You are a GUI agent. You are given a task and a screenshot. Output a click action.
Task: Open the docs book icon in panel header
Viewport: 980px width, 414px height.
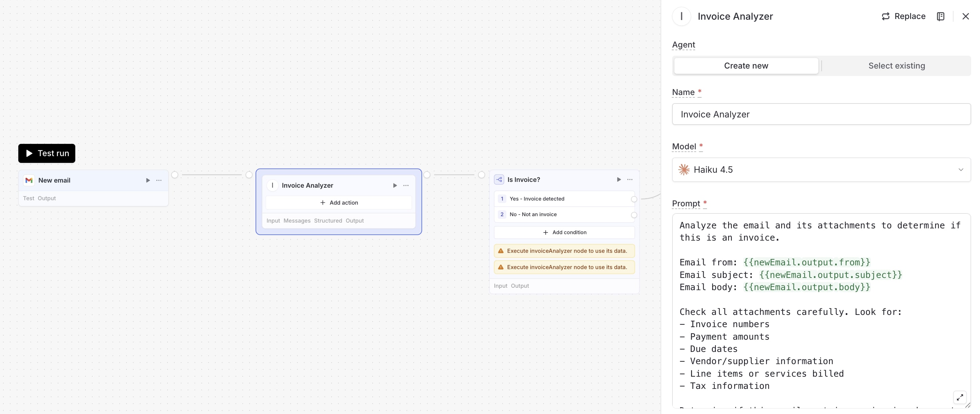point(940,16)
